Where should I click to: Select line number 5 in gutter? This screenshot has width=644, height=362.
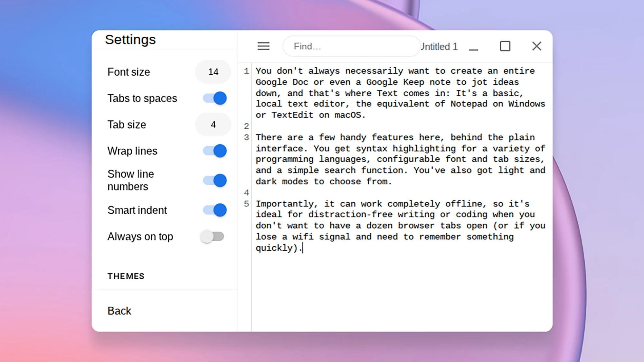pos(246,204)
